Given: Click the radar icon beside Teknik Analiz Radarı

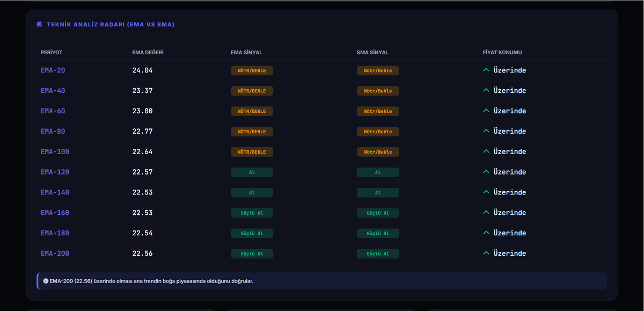Looking at the screenshot, I should 39,24.
